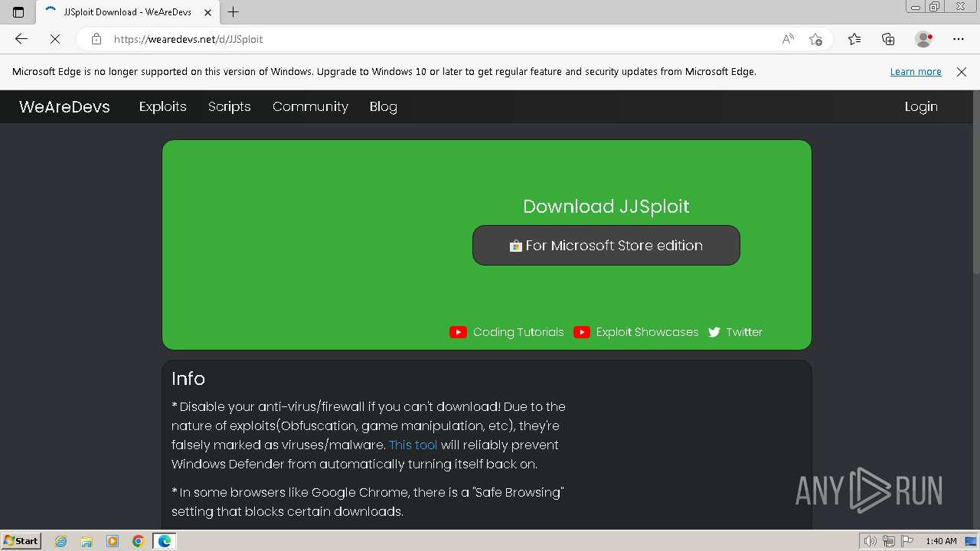Select the Microsoft Edge taskbar icon
Viewport: 980px width, 551px height.
coord(165,541)
